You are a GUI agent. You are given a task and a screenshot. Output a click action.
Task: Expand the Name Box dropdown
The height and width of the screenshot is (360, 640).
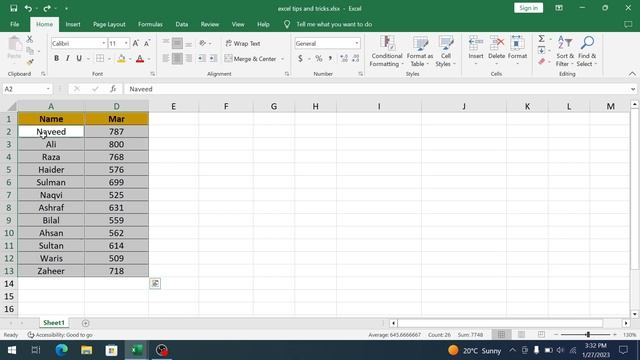tap(48, 89)
